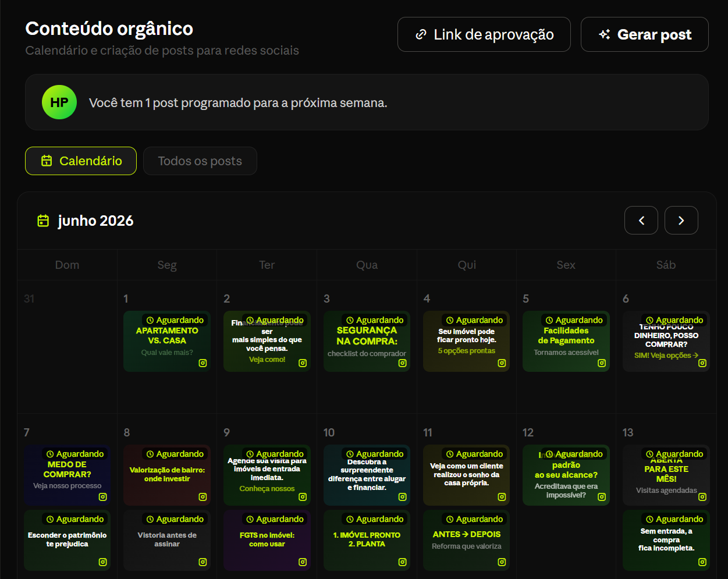The height and width of the screenshot is (579, 728).
Task: Click the calendar icon beside junho 2026
Action: coord(43,221)
